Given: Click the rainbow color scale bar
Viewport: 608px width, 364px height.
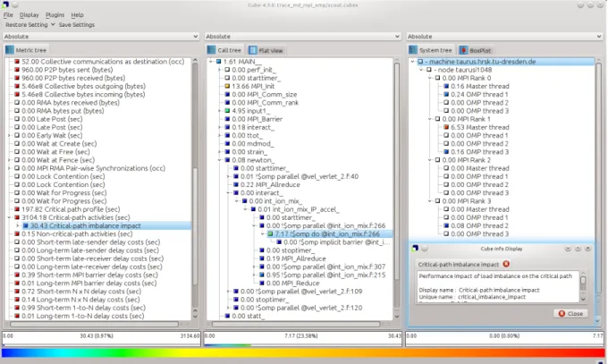Looking at the screenshot, I should click(x=303, y=352).
